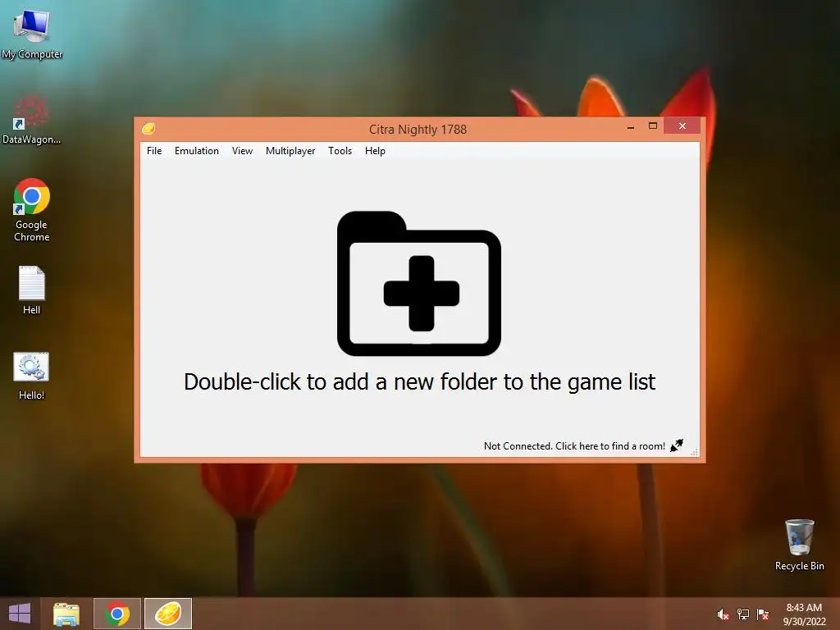Select the Hell text file icon
Screen dimensions: 840x630
32,290
